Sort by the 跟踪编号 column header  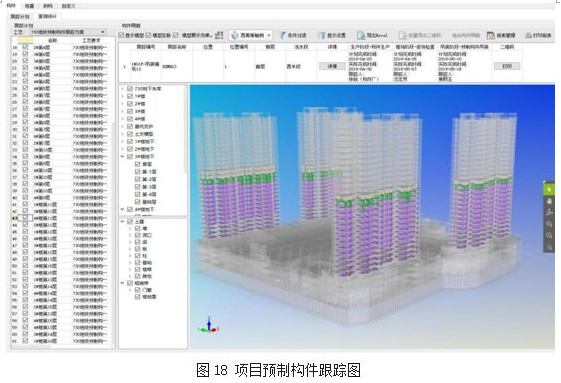click(146, 47)
